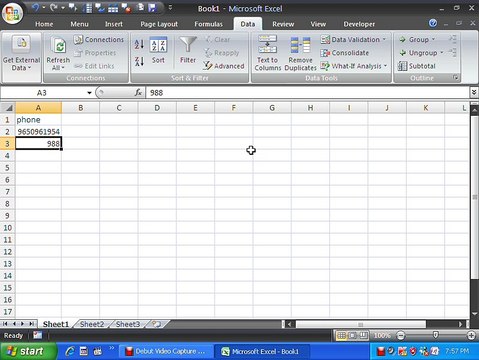Click the zoom in plus button
The image size is (479, 360).
pos(471,335)
